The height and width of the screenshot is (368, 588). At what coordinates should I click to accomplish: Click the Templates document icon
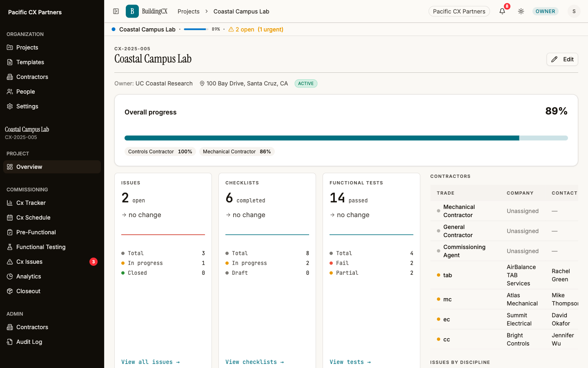[x=10, y=62]
